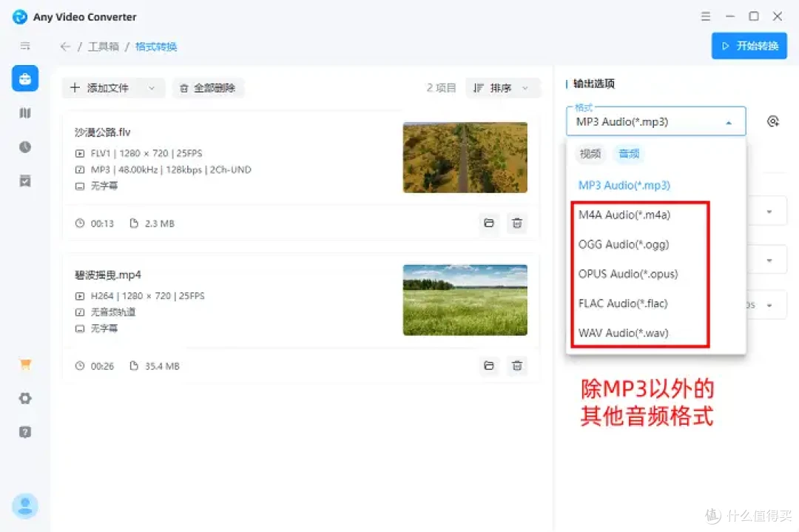Open output folder for 碧波摇曳.mp4

(x=489, y=366)
